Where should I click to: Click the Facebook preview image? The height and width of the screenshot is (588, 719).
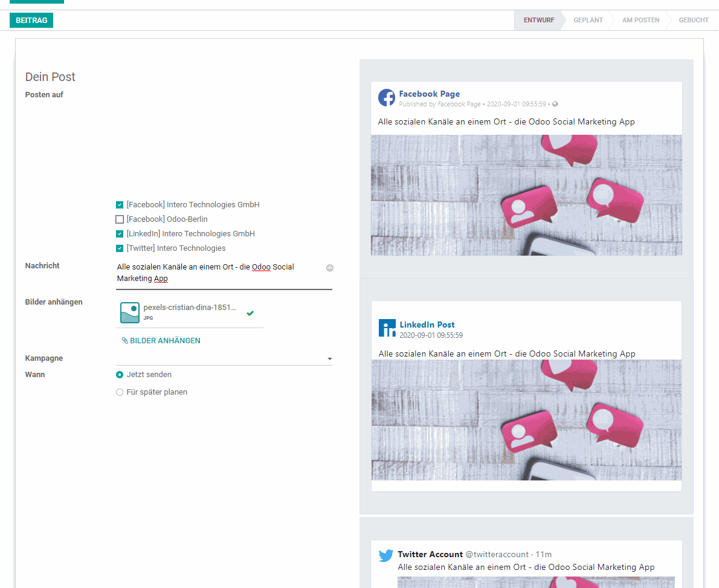coord(526,195)
